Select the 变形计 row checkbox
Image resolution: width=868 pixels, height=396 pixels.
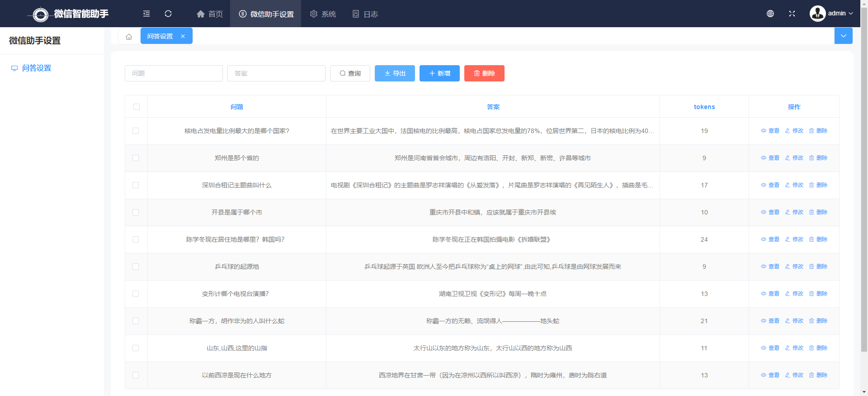[136, 294]
